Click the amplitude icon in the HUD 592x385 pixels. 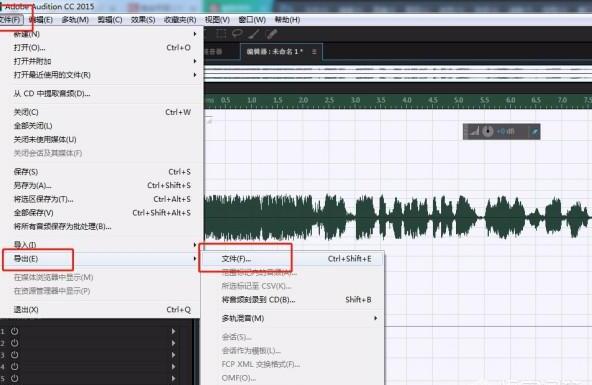[x=474, y=131]
